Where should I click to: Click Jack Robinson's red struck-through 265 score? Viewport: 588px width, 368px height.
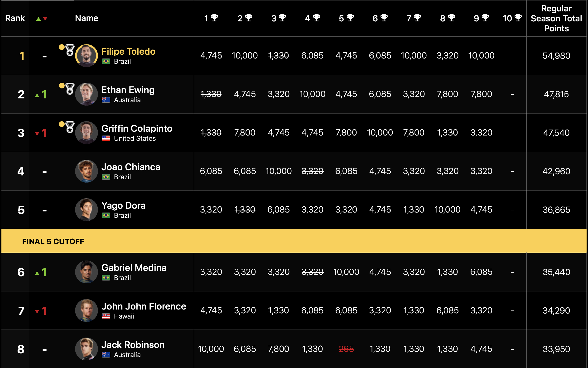346,349
